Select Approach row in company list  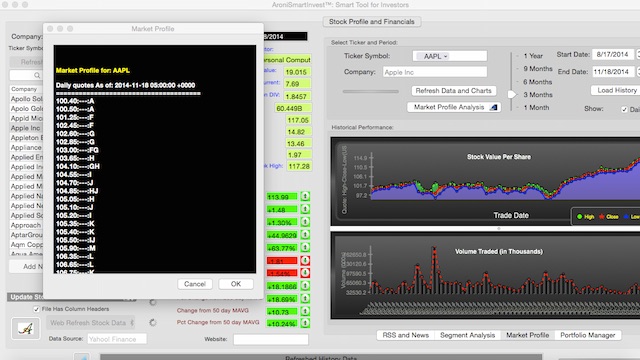click(26, 225)
